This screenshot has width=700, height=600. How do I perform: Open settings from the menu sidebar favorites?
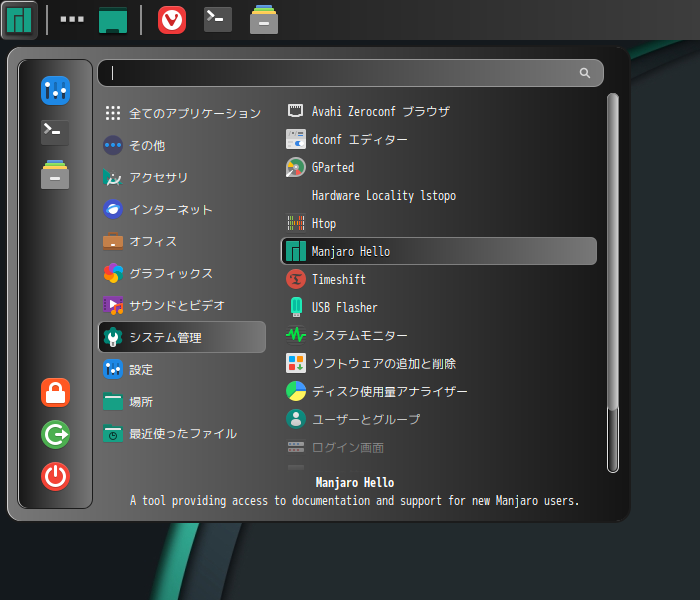click(x=55, y=91)
